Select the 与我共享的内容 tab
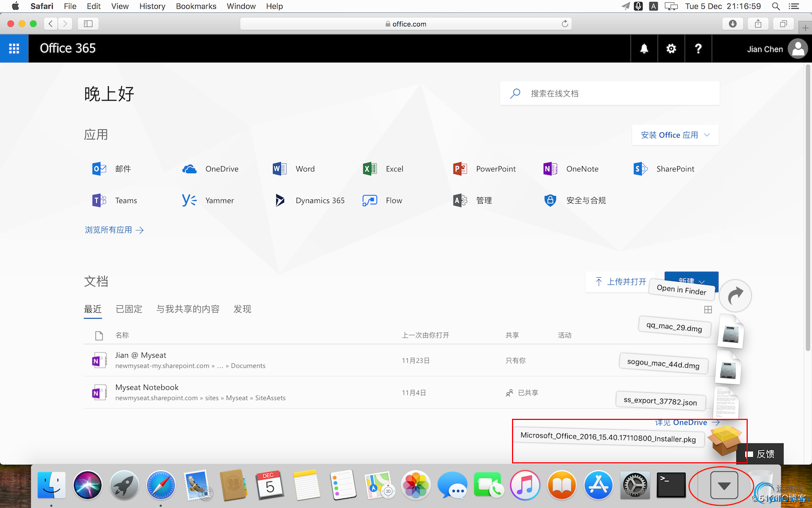Screen dimensions: 812x508 point(188,309)
